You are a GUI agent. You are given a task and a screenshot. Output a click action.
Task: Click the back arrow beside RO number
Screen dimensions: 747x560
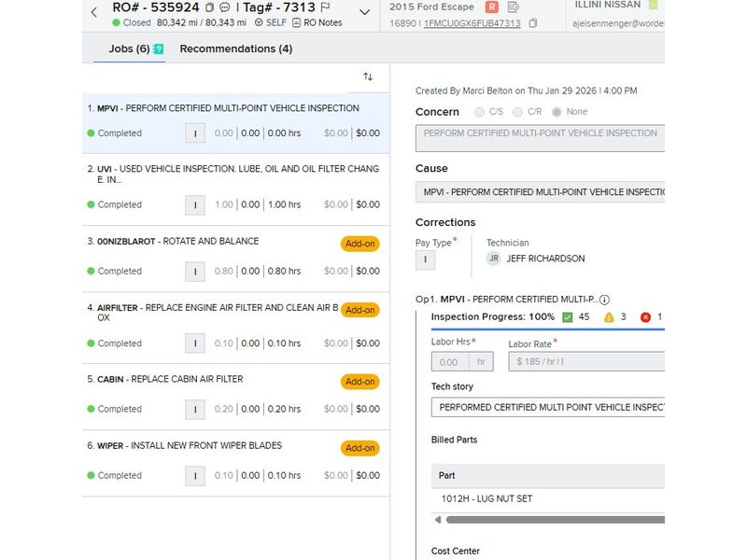coord(94,12)
